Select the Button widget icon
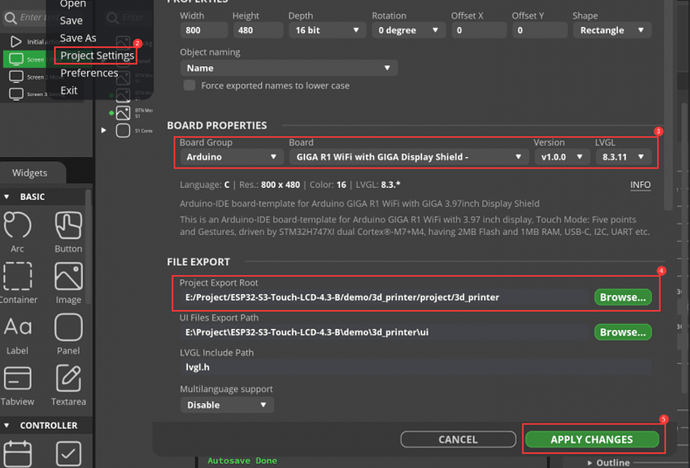Screen dimensions: 690x468 pos(68,226)
